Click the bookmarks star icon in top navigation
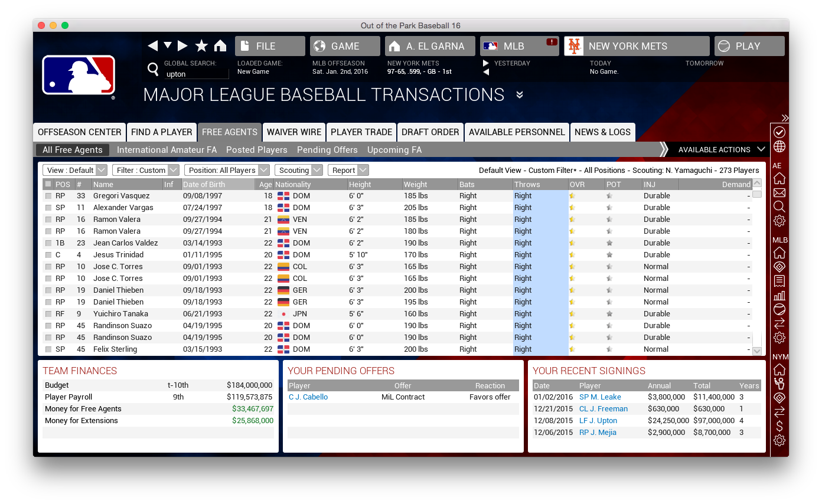 [x=201, y=46]
